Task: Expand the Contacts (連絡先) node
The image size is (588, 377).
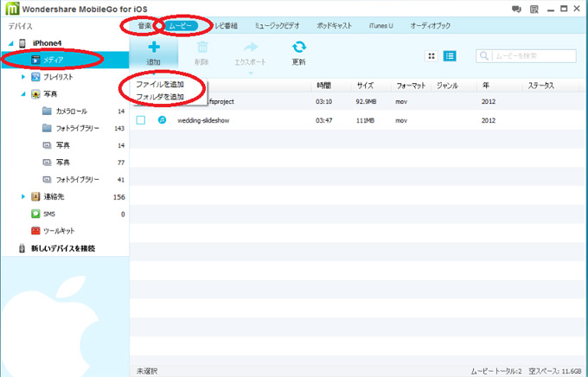Action: point(23,196)
